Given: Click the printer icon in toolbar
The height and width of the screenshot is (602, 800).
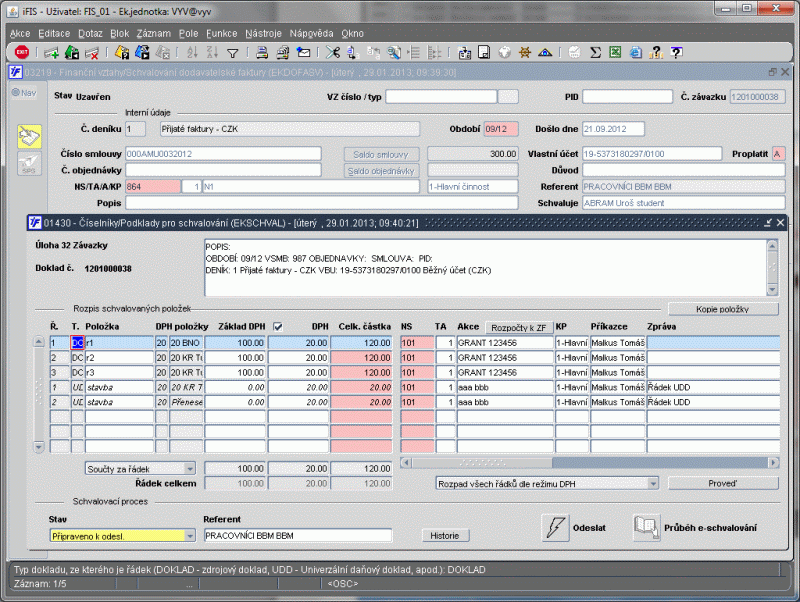Looking at the screenshot, I should (262, 53).
